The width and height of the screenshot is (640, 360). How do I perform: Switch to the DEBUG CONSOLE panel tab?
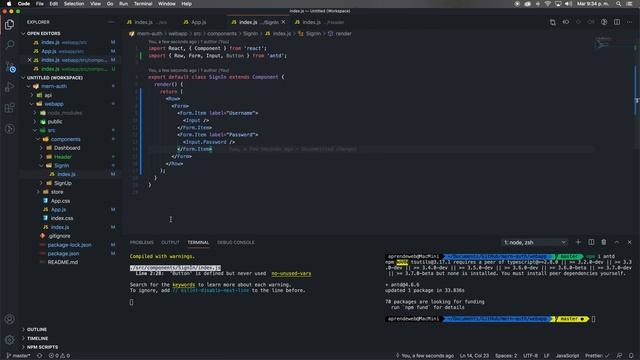tap(236, 242)
